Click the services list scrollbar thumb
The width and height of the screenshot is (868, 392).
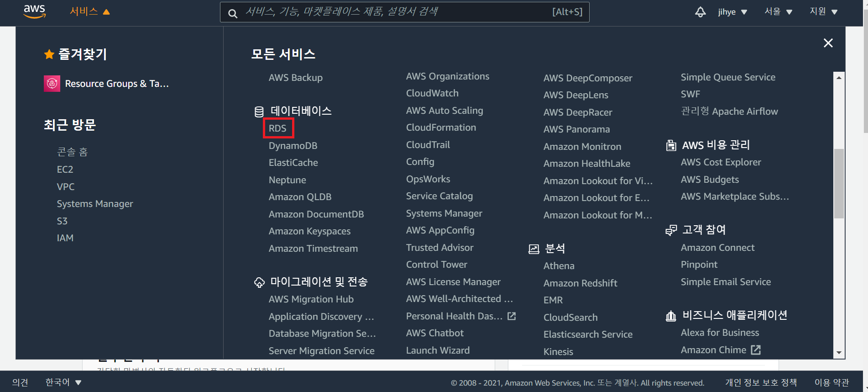point(839,184)
